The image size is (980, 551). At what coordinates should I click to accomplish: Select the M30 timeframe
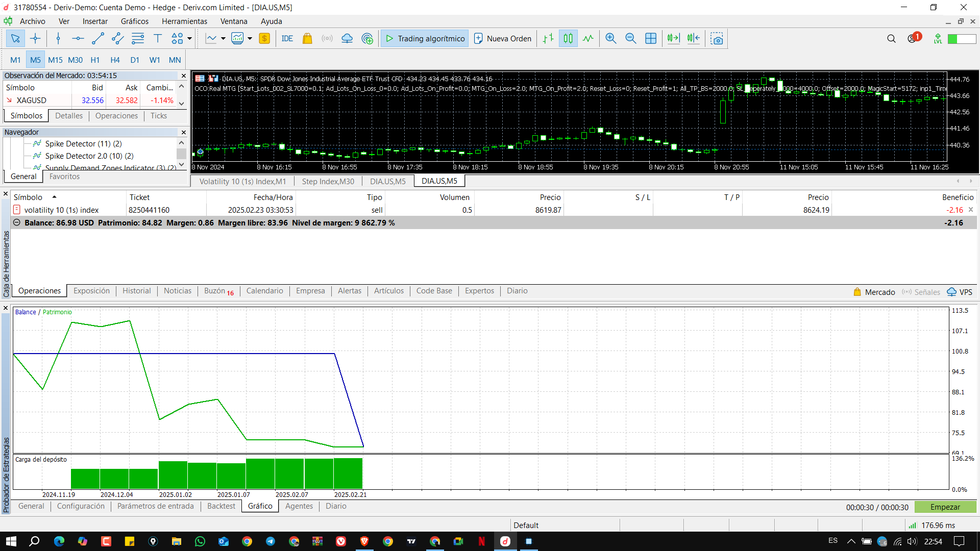75,60
